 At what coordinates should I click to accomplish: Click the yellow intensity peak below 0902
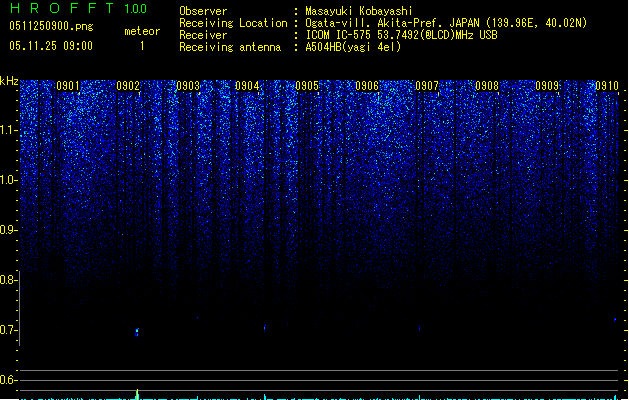coord(137,394)
